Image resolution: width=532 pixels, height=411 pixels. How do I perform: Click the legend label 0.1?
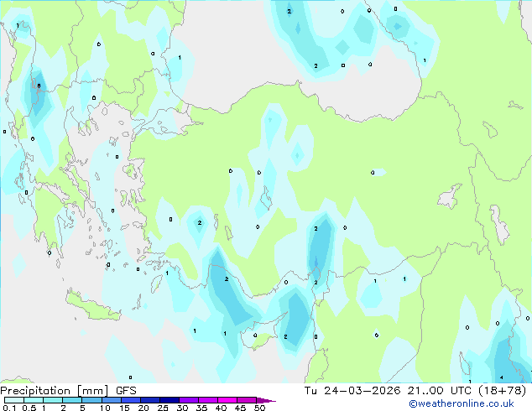[9, 408]
